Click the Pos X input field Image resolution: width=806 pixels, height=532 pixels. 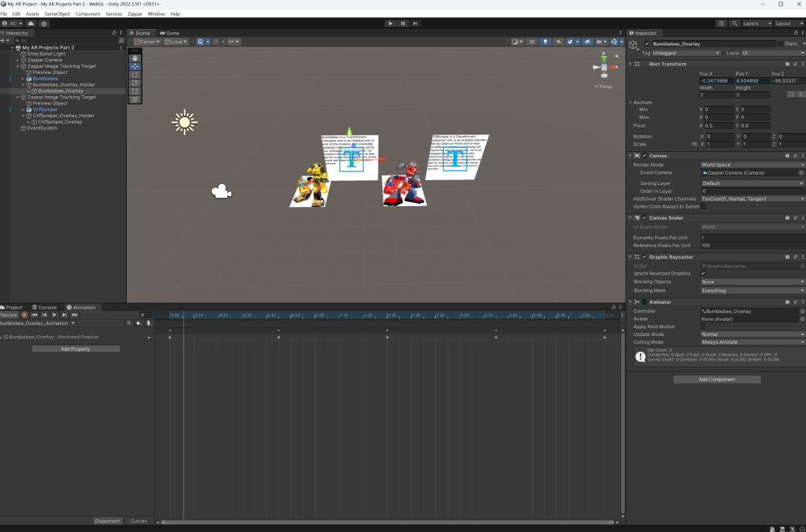pyautogui.click(x=715, y=80)
